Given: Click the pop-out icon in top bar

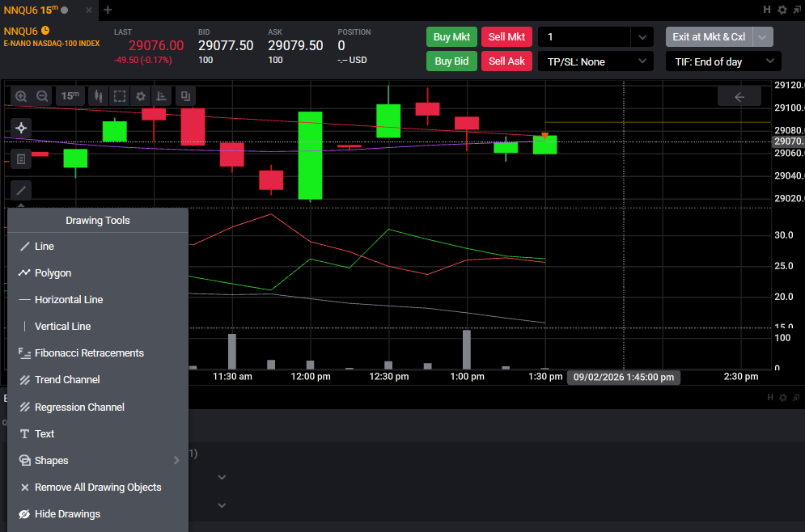Looking at the screenshot, I should point(797,10).
